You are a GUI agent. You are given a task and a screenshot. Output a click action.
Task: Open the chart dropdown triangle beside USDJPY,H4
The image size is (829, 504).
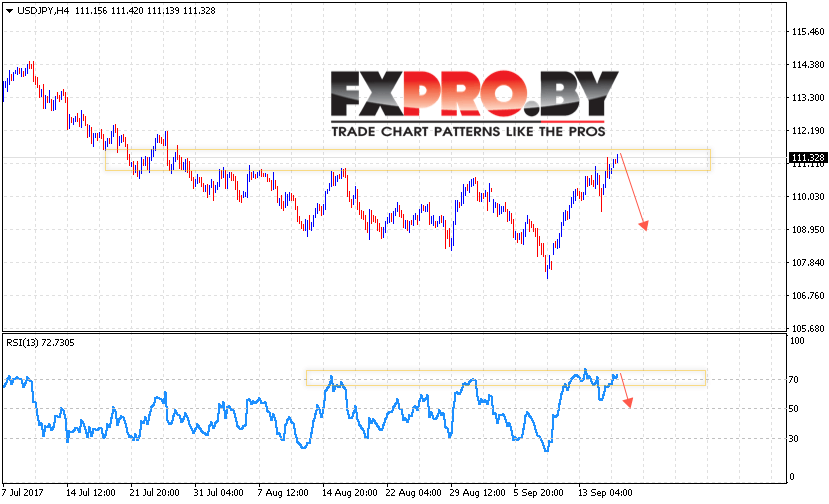point(10,11)
